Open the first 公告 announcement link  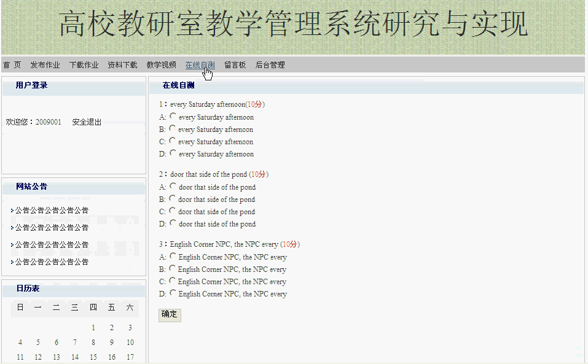[52, 211]
